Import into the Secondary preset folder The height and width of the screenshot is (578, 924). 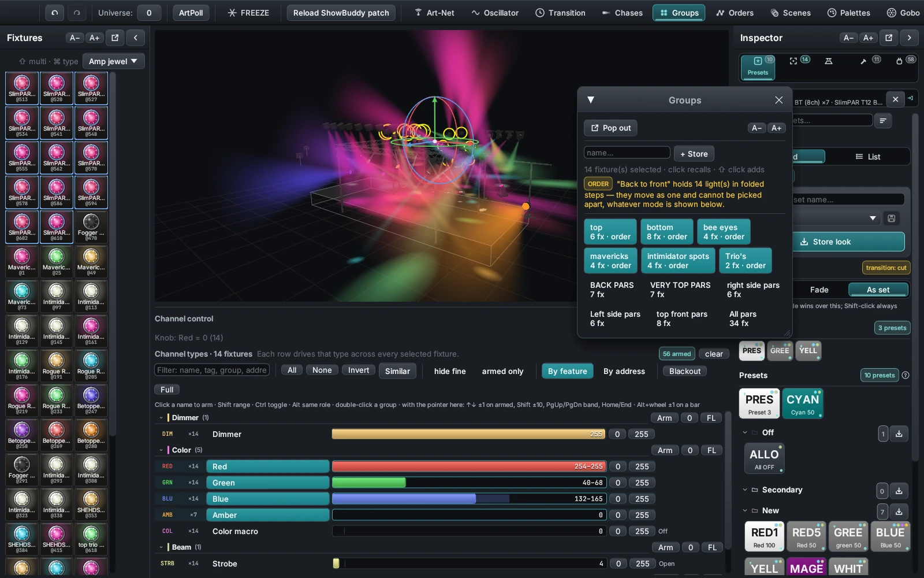[899, 491]
